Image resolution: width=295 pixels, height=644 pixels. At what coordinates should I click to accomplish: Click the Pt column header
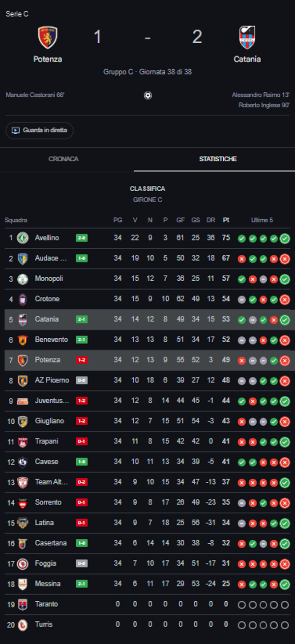[226, 220]
